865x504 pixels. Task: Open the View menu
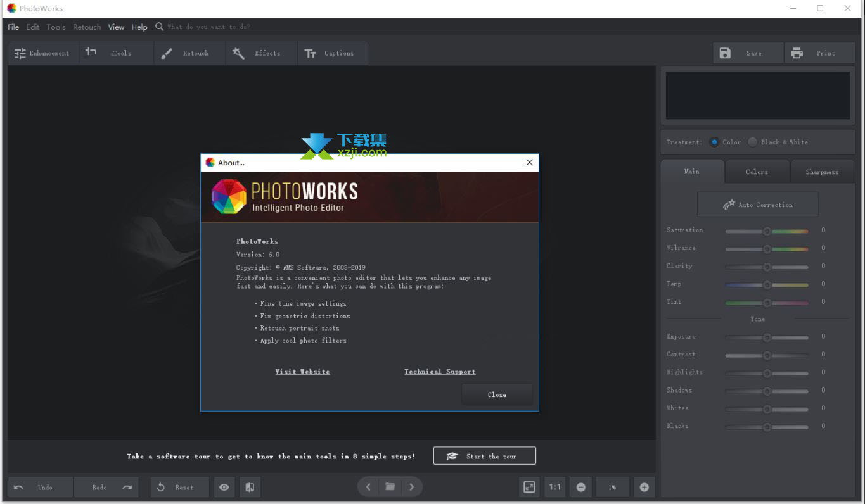pos(116,27)
